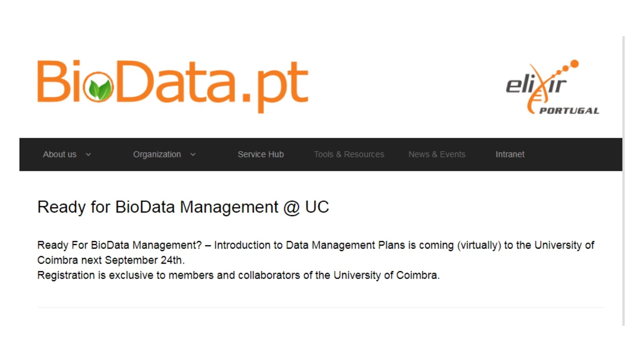Open the Organization menu
The height and width of the screenshot is (362, 644).
click(x=157, y=155)
